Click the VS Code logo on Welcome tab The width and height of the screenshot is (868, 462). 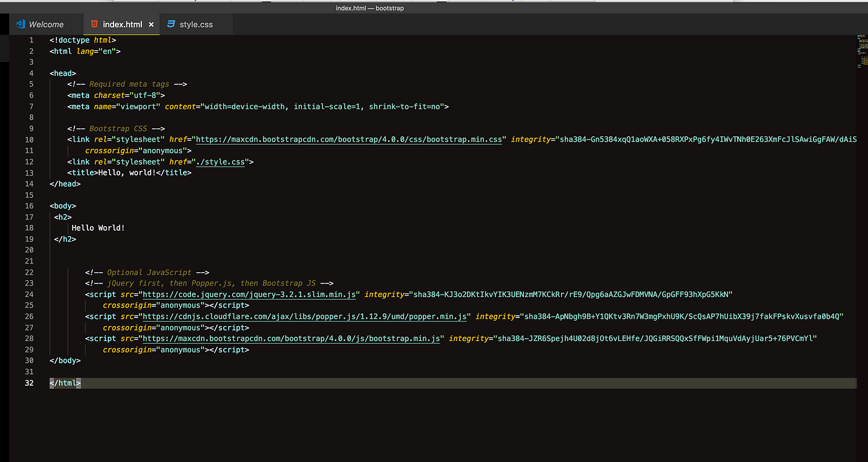20,24
